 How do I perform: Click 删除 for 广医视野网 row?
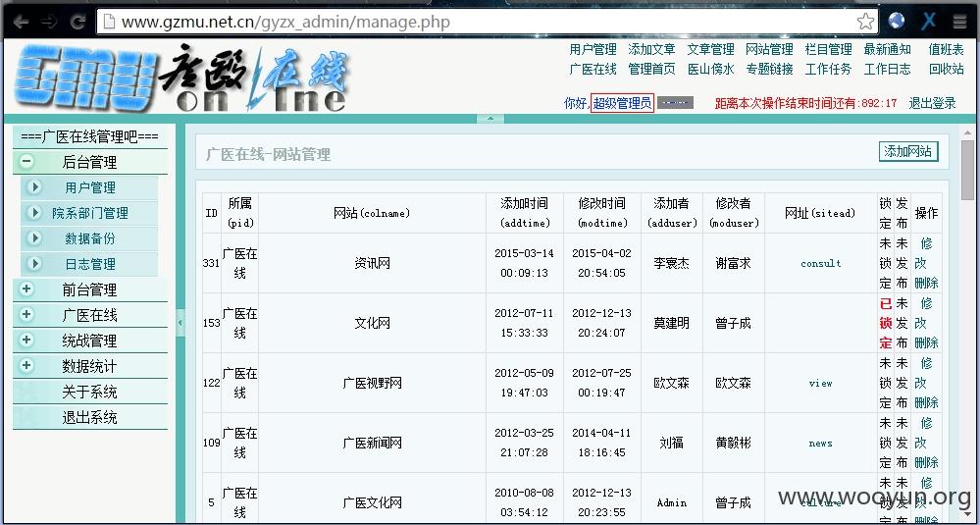point(926,403)
